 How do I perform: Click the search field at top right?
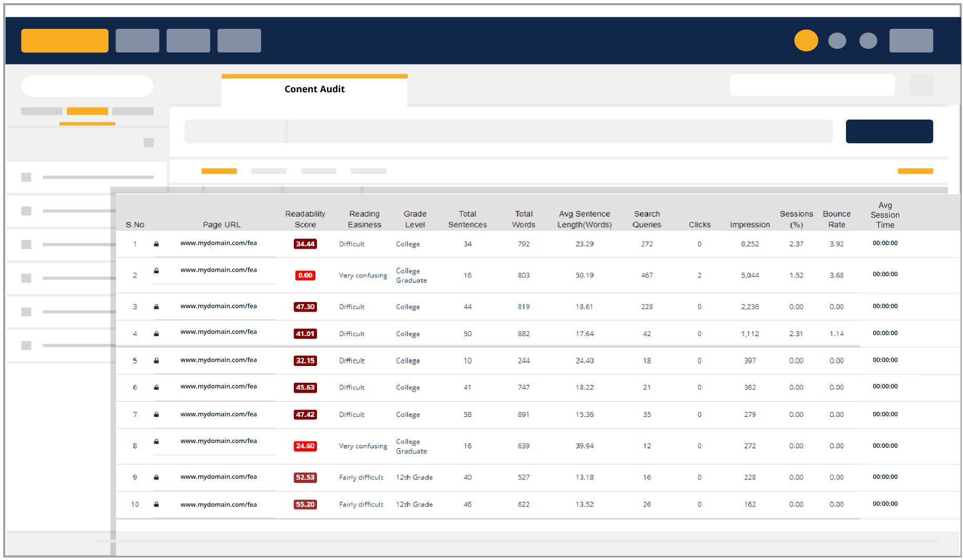coord(812,85)
